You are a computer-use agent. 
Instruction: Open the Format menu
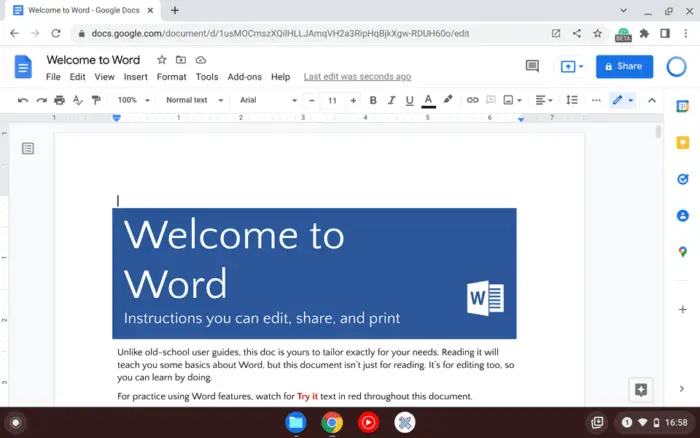[171, 77]
